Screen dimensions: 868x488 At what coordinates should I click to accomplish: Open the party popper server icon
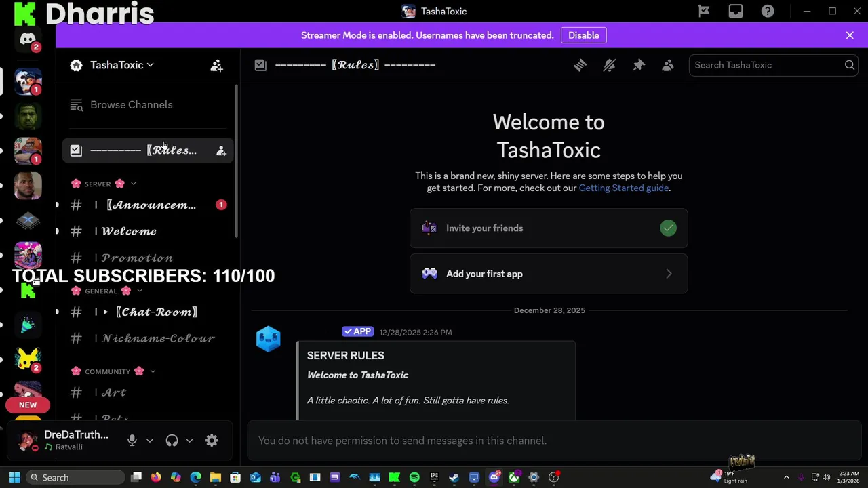[28, 325]
